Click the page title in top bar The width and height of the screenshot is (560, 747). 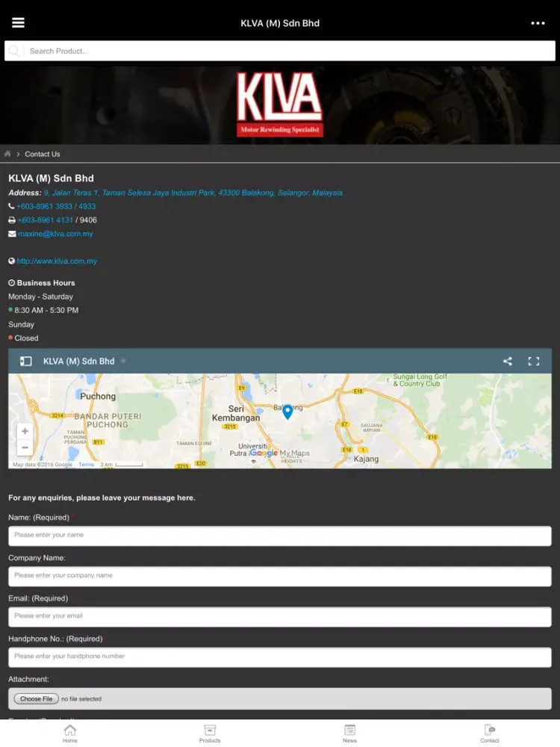[x=280, y=23]
